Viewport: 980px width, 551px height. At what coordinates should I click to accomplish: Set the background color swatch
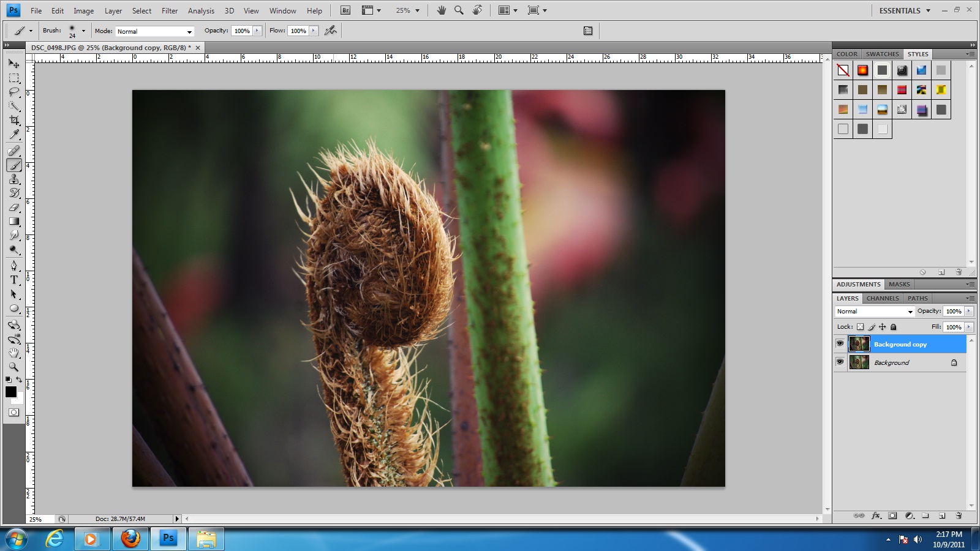20,400
